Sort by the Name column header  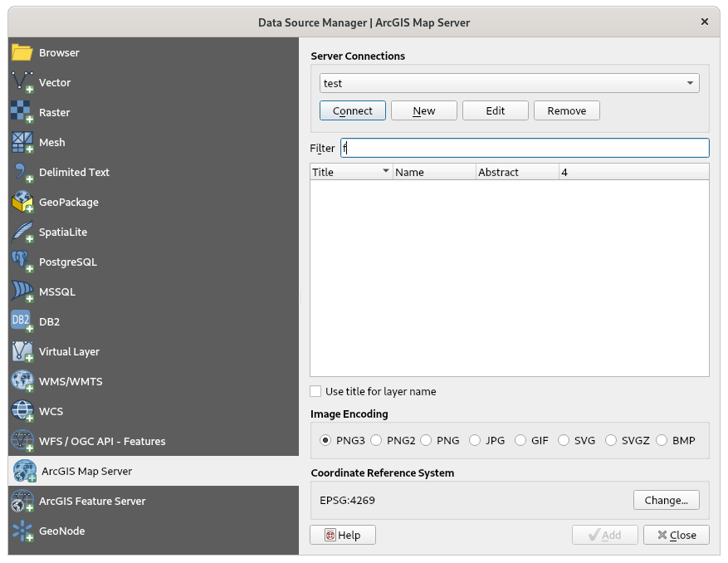tap(434, 172)
